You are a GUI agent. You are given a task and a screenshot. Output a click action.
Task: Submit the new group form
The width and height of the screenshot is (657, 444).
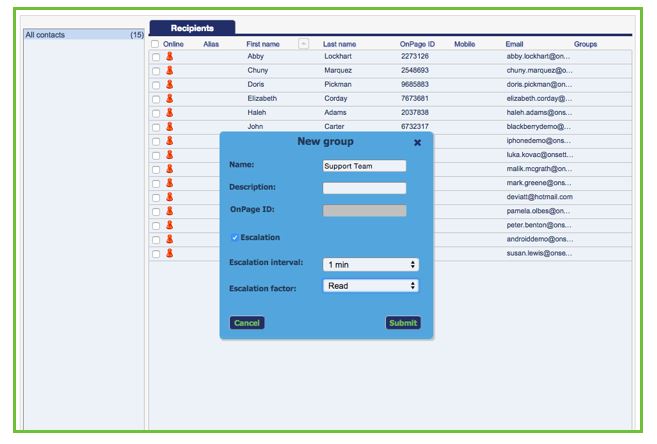coord(403,323)
